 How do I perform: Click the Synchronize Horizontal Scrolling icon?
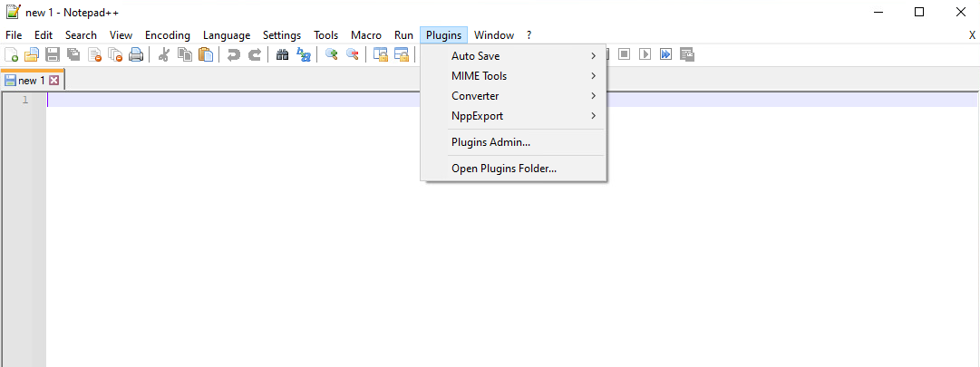coord(401,54)
